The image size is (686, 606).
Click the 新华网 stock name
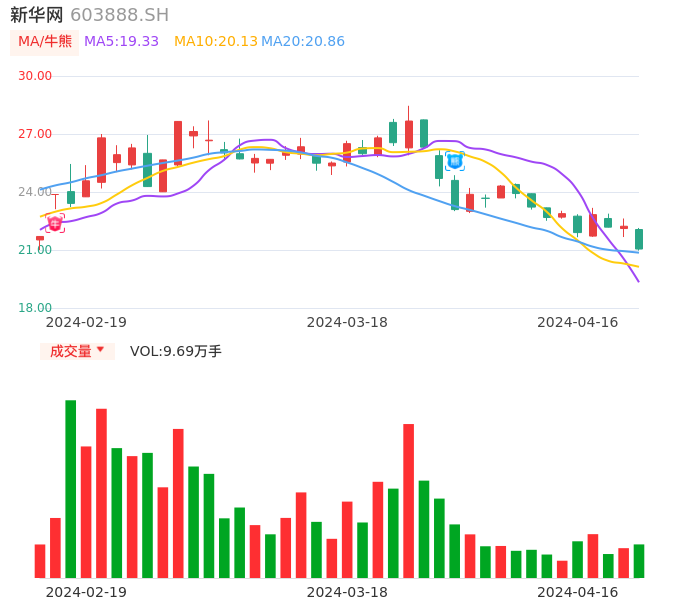click(x=37, y=15)
